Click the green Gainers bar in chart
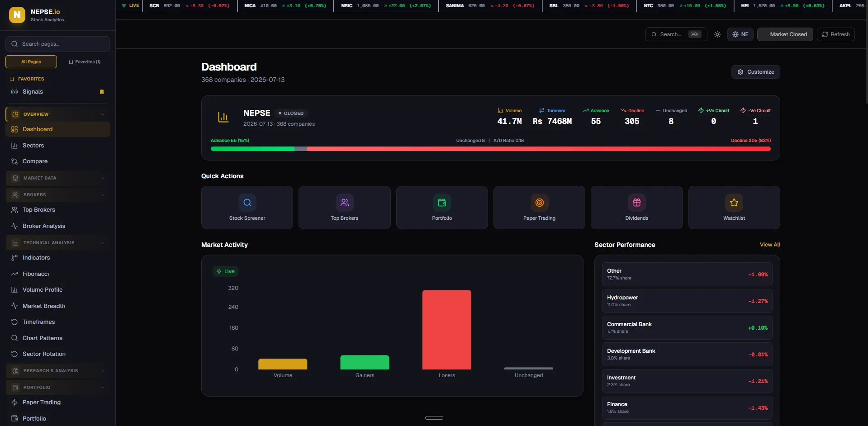Screen dimensions: 868x426 (x=365, y=362)
